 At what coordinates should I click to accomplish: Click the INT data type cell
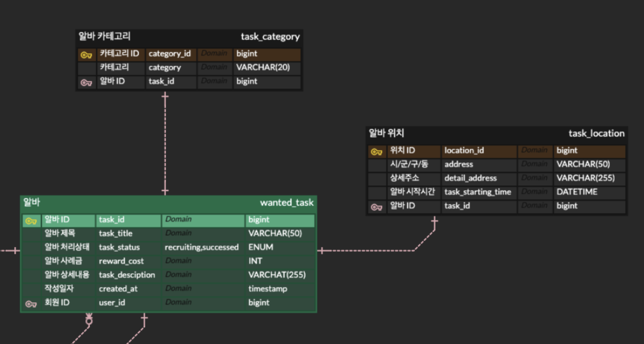point(280,262)
